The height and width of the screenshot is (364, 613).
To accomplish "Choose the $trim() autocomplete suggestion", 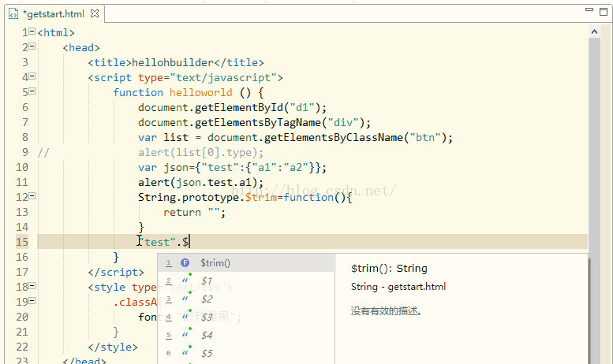I will tap(246, 263).
